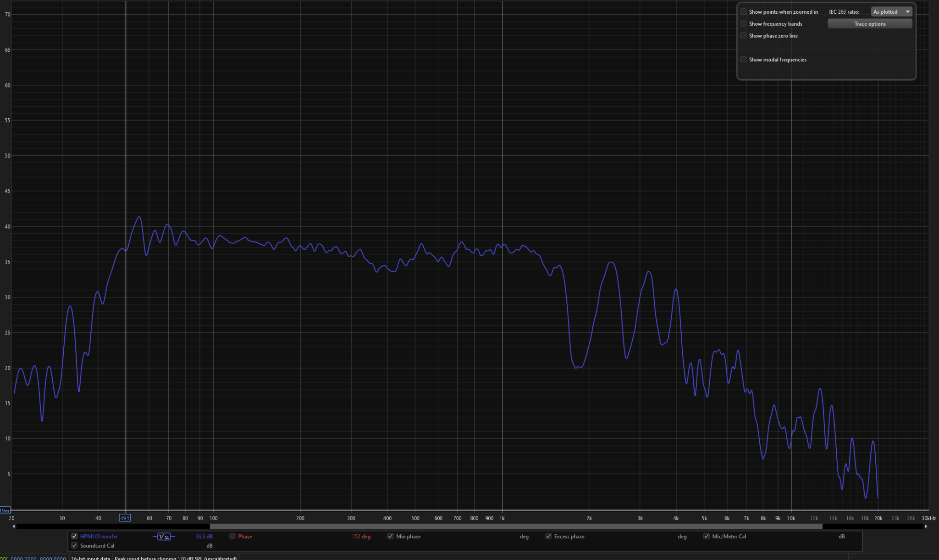The height and width of the screenshot is (560, 939).
Task: Enable Show phase zero line
Action: point(743,36)
